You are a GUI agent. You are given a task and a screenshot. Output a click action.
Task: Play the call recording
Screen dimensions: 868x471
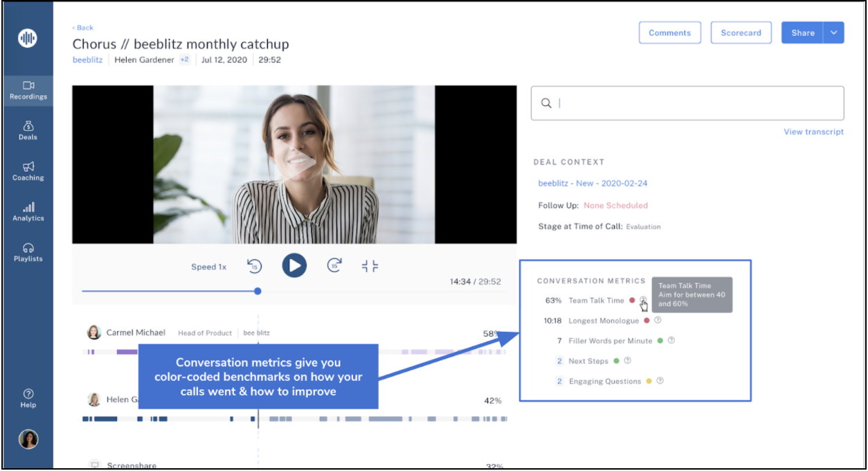294,265
